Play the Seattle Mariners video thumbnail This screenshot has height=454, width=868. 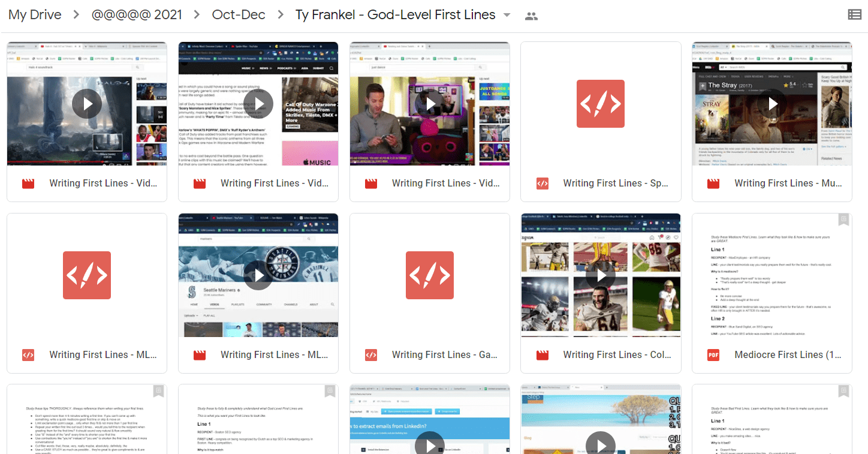tap(258, 275)
